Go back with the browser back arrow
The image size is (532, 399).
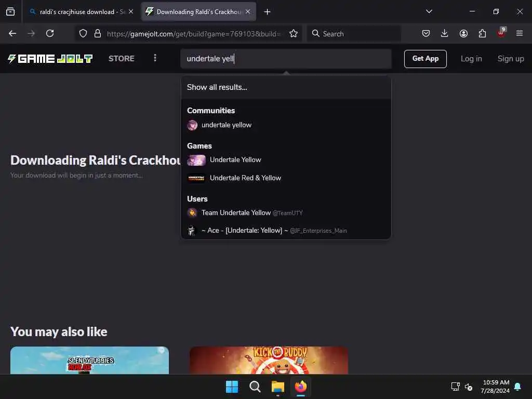12,33
